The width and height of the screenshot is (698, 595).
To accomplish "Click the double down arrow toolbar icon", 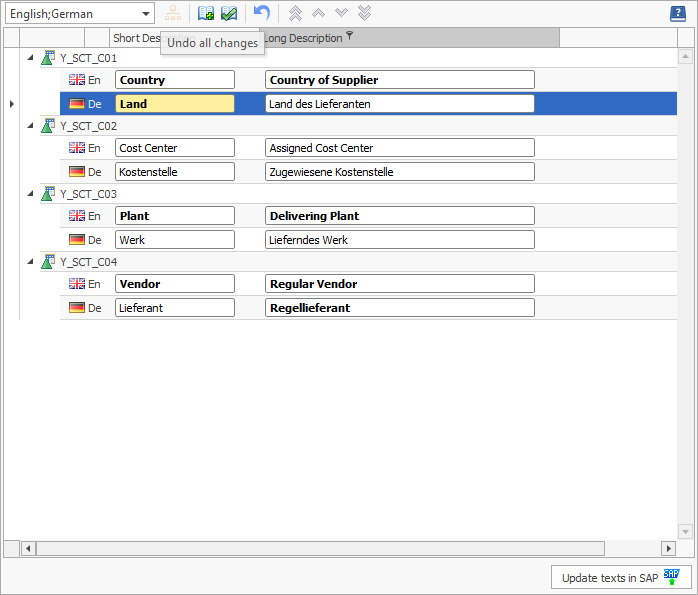I will (x=365, y=13).
